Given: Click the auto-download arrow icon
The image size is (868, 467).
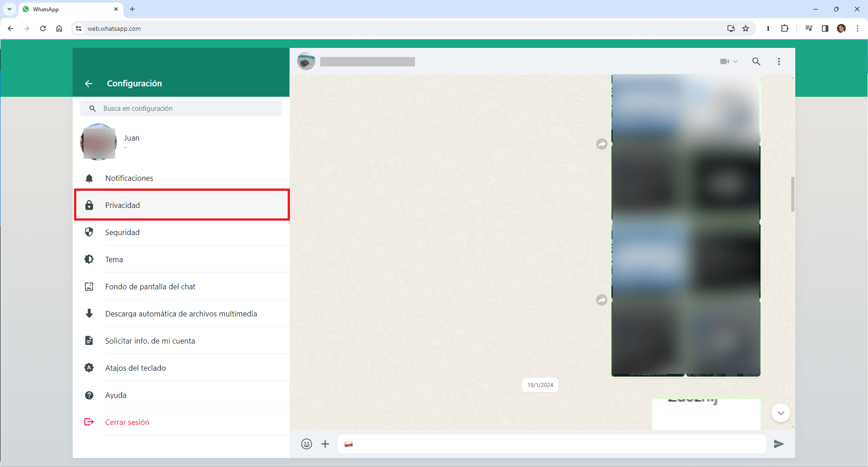Looking at the screenshot, I should click(89, 313).
